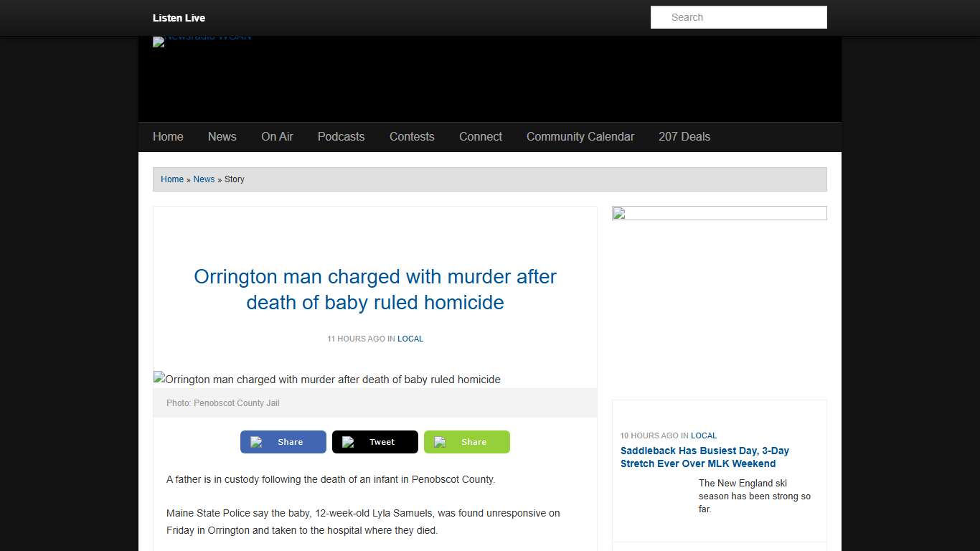
Task: Click the article headline about Orrington man
Action: (x=375, y=289)
